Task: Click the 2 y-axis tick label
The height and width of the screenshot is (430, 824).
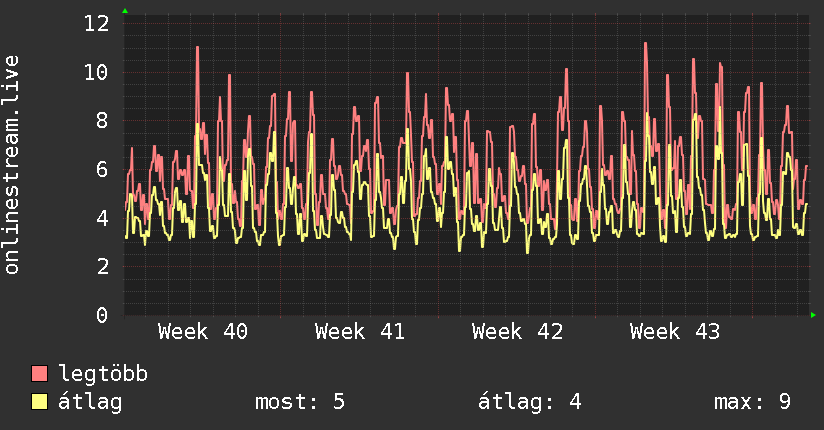Action: [x=102, y=267]
